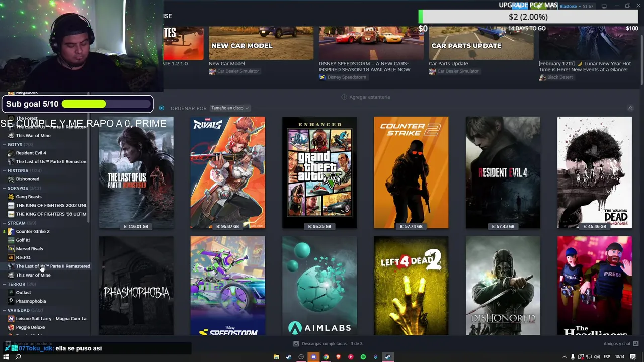This screenshot has height=362, width=644.
Task: Open Google Chrome from the taskbar
Action: [326, 357]
